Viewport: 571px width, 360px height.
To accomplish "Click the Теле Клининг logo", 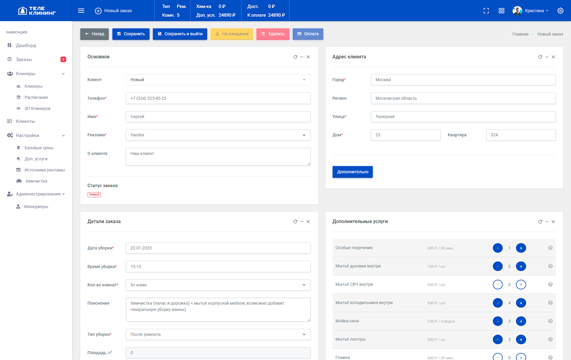I will [x=37, y=11].
